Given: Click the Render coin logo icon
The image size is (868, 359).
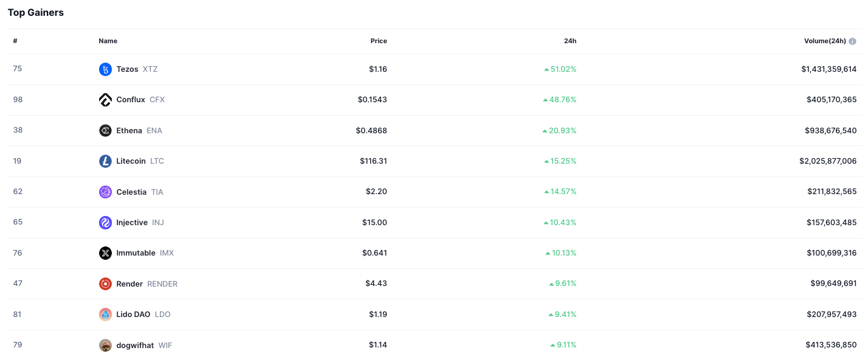Looking at the screenshot, I should 105,284.
